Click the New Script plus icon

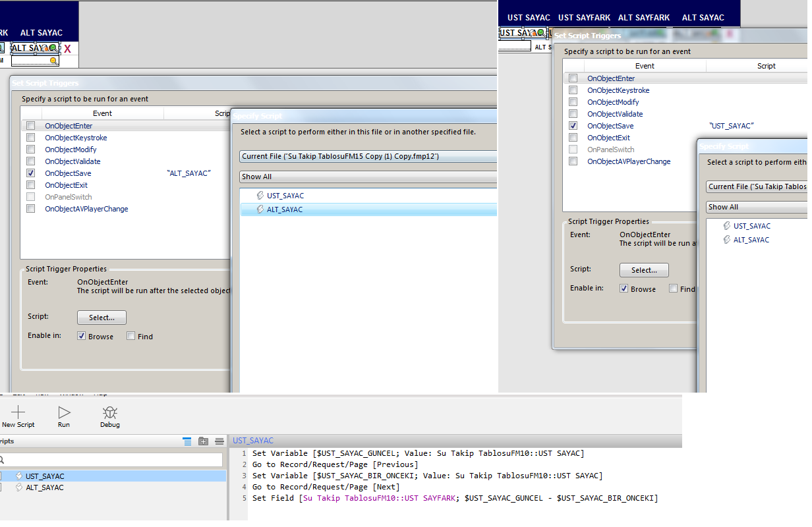tap(18, 413)
